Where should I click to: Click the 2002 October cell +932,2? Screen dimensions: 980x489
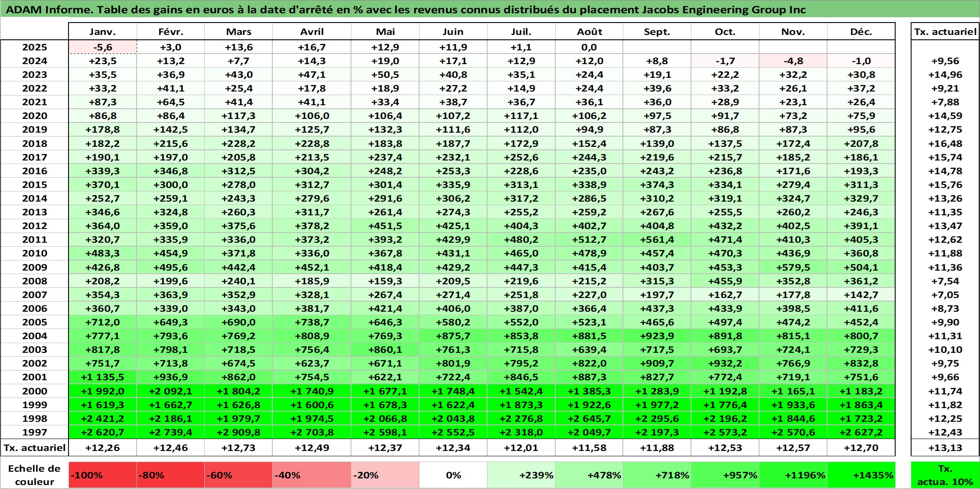tap(725, 363)
